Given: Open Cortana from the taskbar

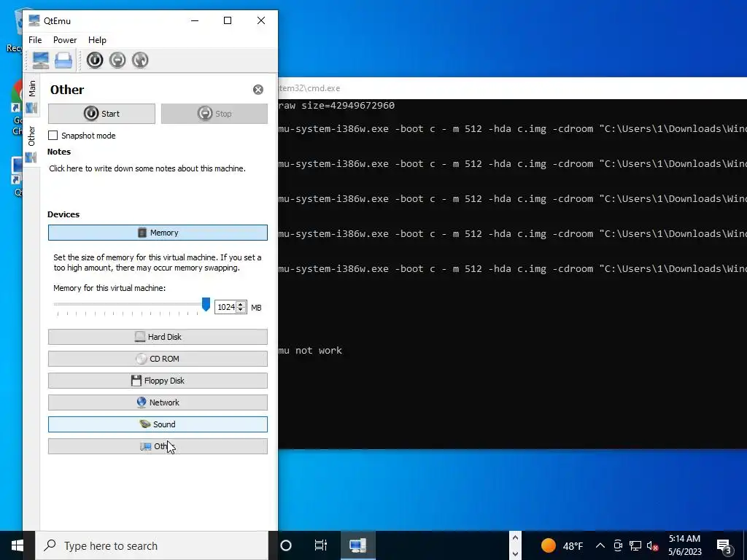Looking at the screenshot, I should point(286,545).
